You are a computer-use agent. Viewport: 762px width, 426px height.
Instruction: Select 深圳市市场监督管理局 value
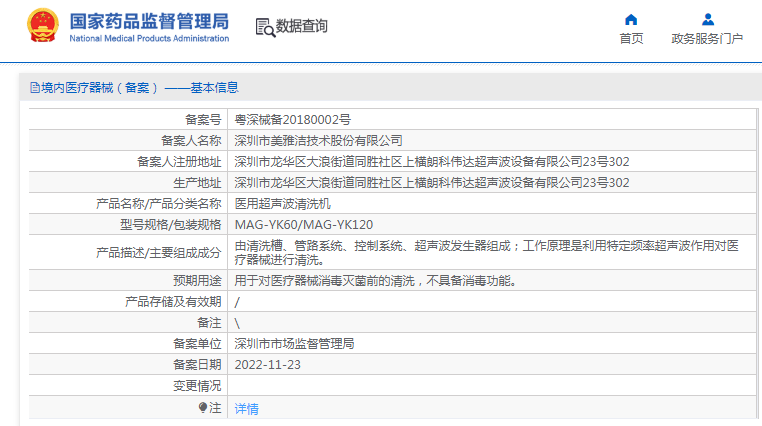tap(294, 344)
